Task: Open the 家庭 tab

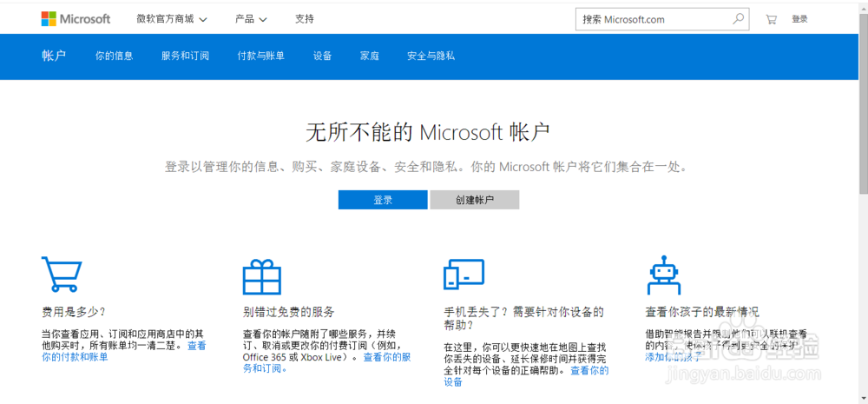Action: tap(369, 56)
